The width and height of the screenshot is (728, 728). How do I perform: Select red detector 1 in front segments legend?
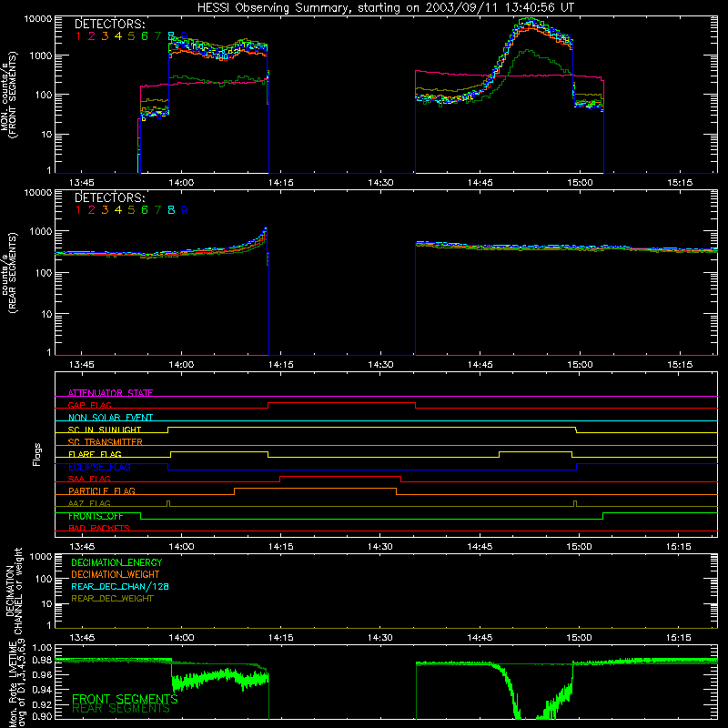coord(78,36)
